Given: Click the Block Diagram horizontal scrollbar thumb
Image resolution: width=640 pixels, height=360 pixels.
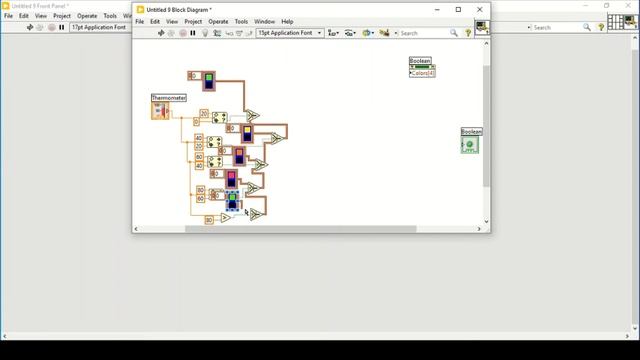Looking at the screenshot, I should click(301, 229).
